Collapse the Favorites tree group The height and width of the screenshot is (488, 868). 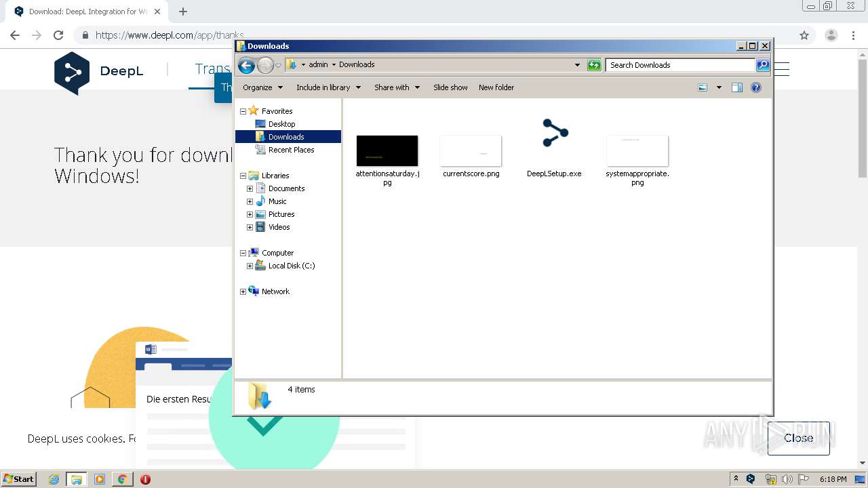click(x=243, y=111)
